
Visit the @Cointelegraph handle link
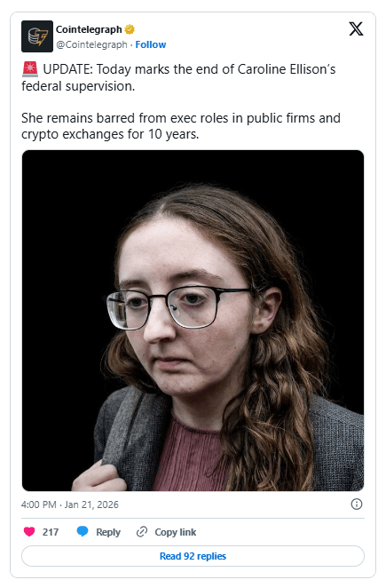pos(91,44)
